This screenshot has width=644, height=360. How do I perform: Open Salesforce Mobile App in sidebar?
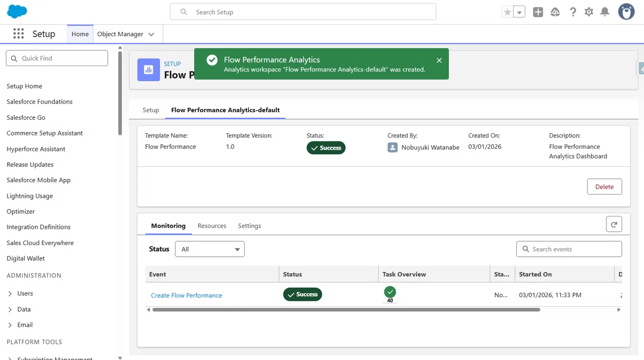[39, 180]
